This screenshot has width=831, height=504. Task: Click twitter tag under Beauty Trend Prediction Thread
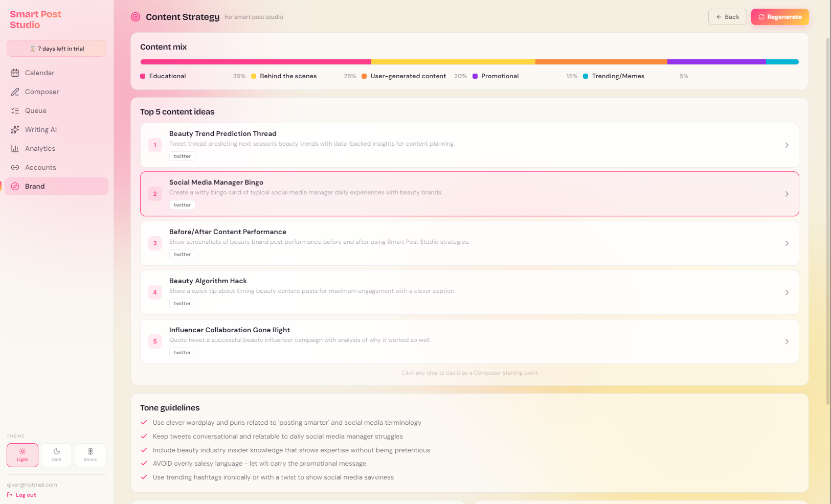pos(182,156)
